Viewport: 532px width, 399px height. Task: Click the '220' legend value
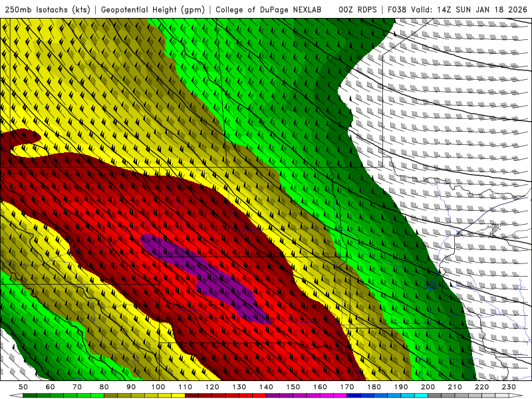point(481,387)
